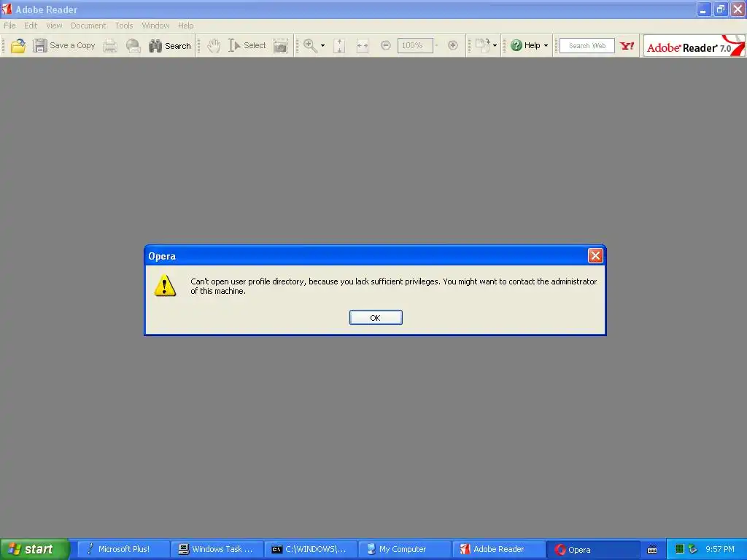Click Save a Copy in toolbar

[x=64, y=46]
